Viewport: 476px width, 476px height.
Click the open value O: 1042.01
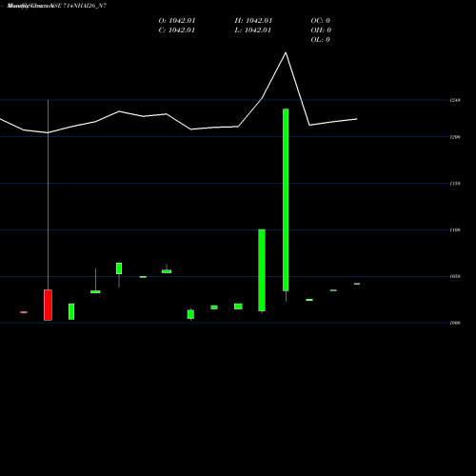click(177, 21)
